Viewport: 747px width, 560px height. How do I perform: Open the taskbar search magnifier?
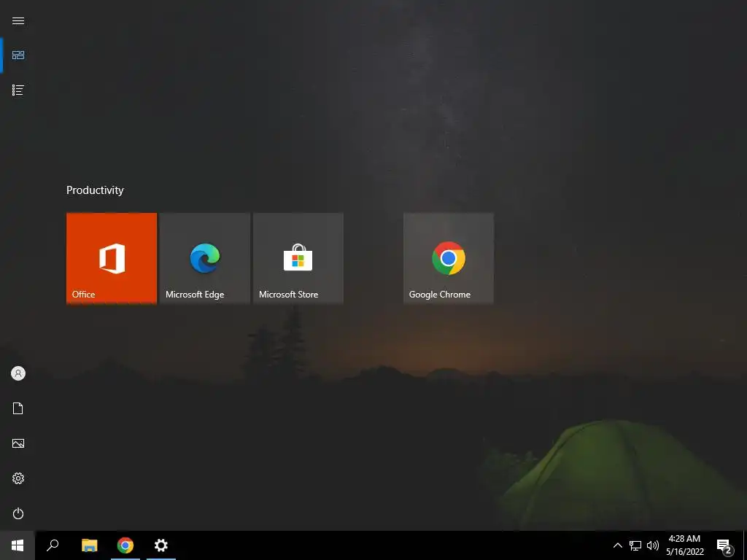pos(53,545)
